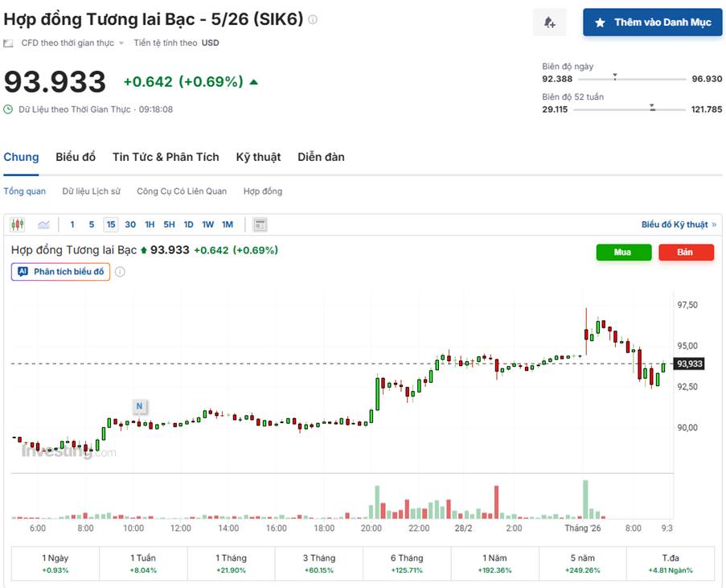Screen dimensions: 726x588
Task: Open the chart news panel icon
Action: coord(260,224)
